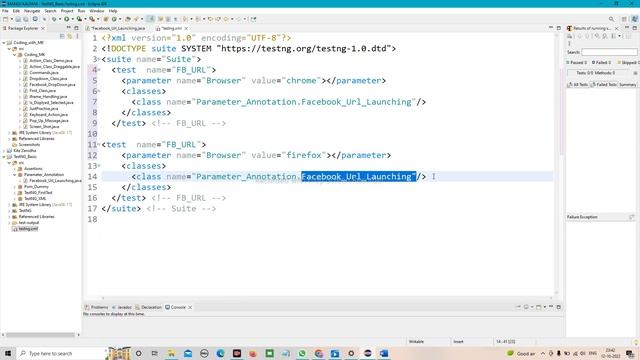Image resolution: width=640 pixels, height=360 pixels.
Task: Open Package Explorer view menu
Action: [x=77, y=36]
